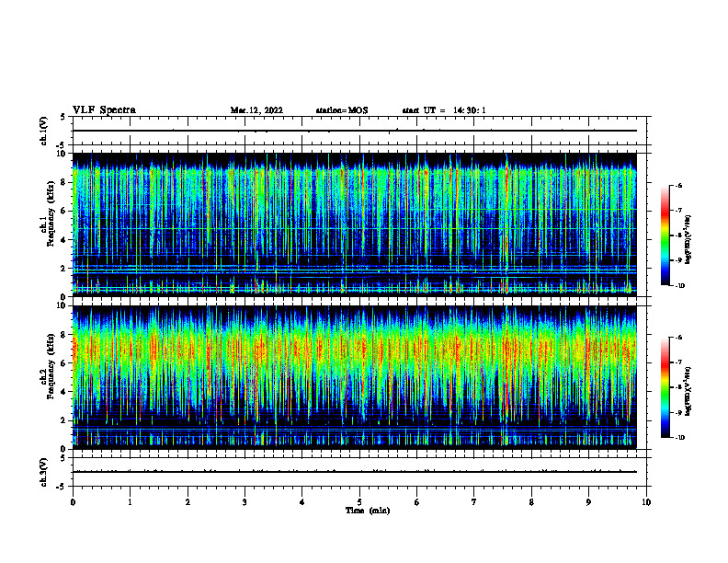Click the time axis tick label "4"
The height and width of the screenshot is (563, 728).
click(301, 502)
